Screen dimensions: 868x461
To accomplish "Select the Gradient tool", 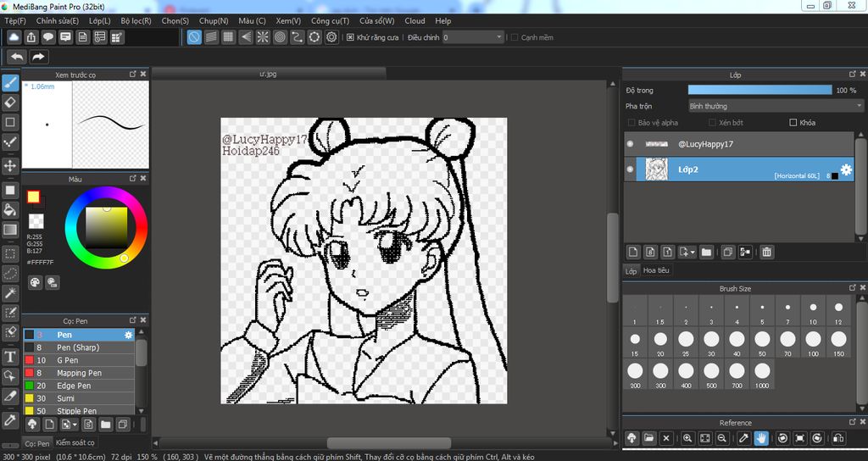I will (x=10, y=229).
